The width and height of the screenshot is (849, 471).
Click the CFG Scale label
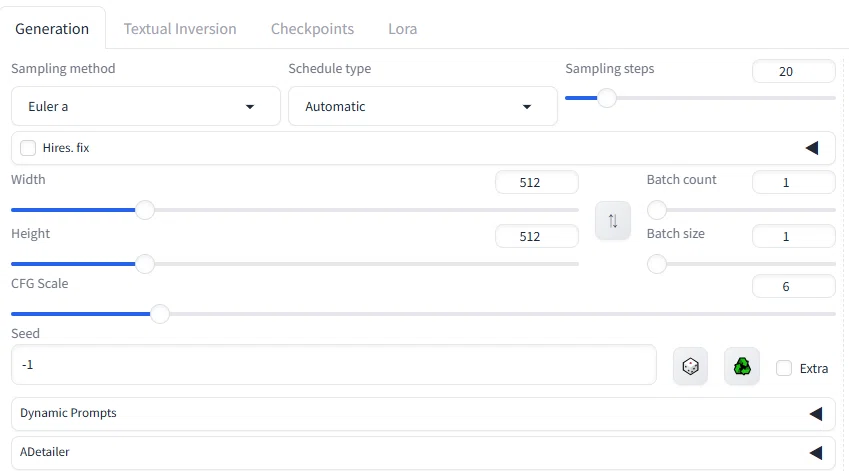(x=40, y=284)
